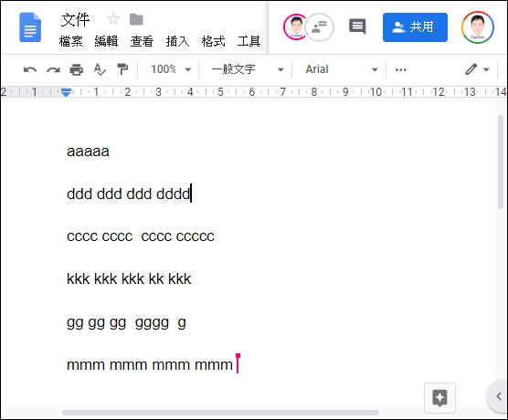Image resolution: width=508 pixels, height=420 pixels.
Task: Print the document using printer icon
Action: 77,69
